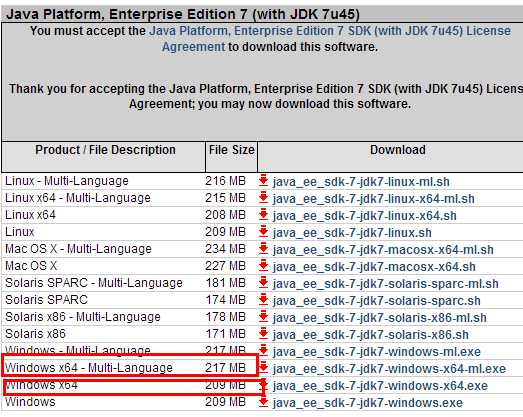Download java_ee_sdk-7-jdk7-windows-x64.exe

pyautogui.click(x=380, y=386)
